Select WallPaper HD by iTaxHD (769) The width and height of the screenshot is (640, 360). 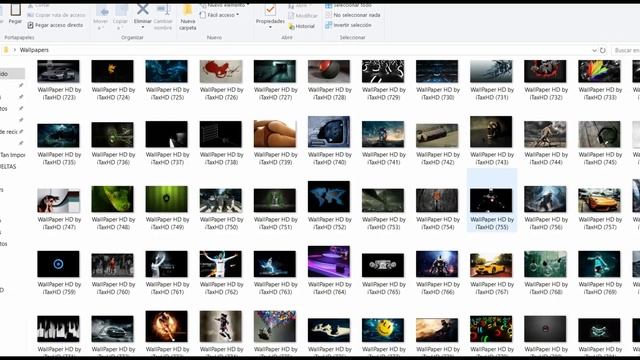click(x=600, y=273)
